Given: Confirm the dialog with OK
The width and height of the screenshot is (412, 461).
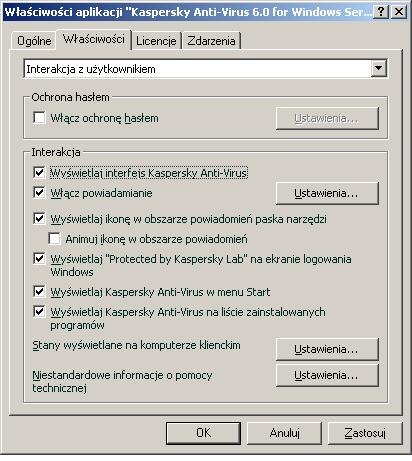Looking at the screenshot, I should 203,433.
